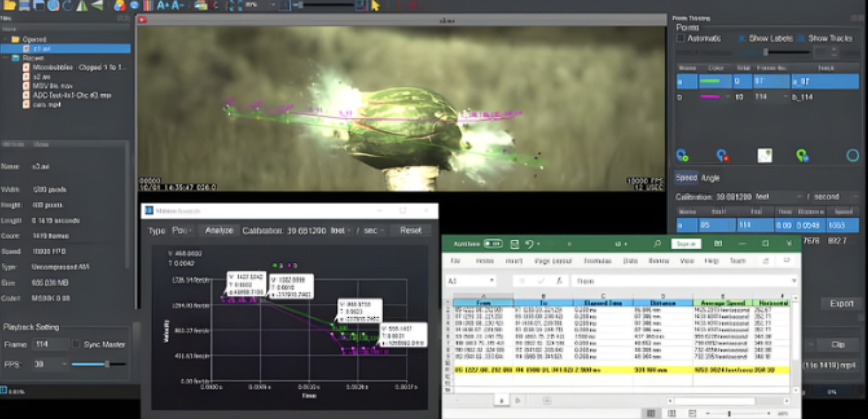Click Excel undo arrow icon
This screenshot has height=419, width=868.
(x=530, y=243)
